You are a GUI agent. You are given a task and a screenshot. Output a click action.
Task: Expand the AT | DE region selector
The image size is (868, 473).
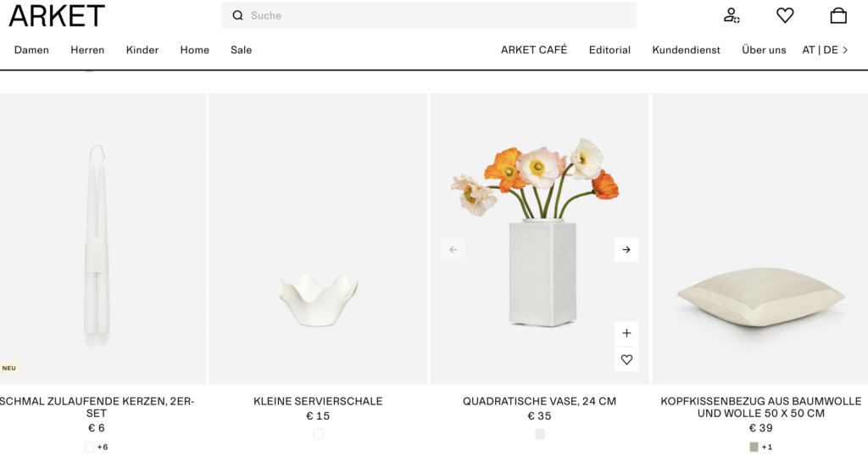(x=825, y=50)
